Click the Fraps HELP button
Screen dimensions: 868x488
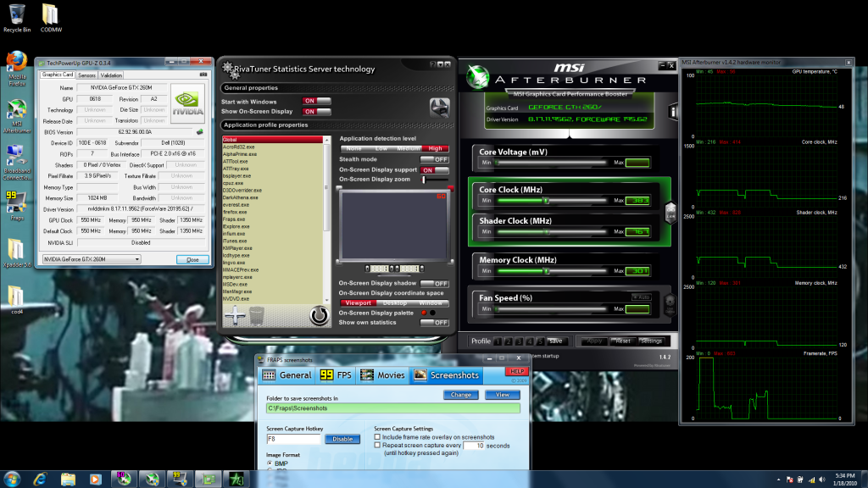pyautogui.click(x=516, y=371)
